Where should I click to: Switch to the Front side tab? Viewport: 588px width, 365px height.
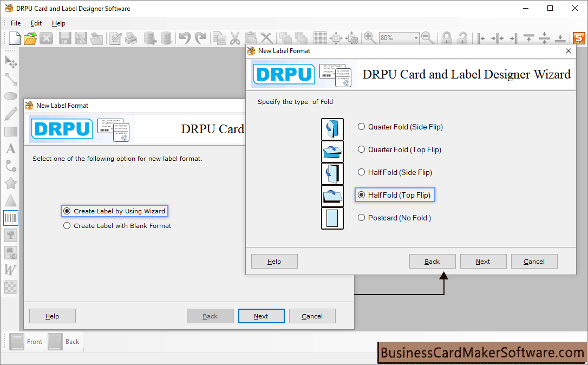pyautogui.click(x=26, y=342)
